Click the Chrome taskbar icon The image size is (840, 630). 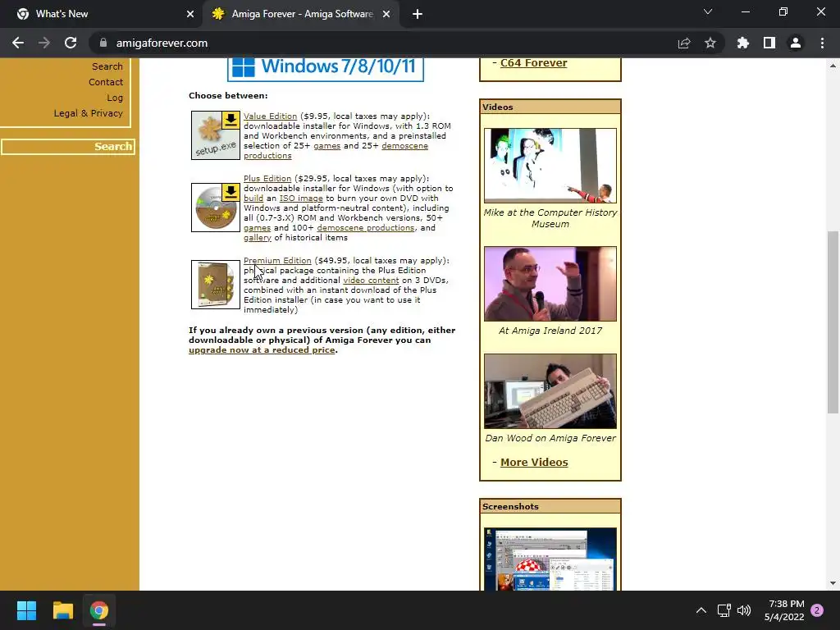(x=98, y=610)
